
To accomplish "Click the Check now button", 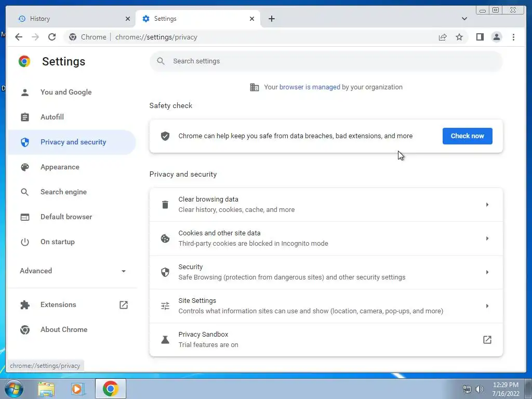I will pos(467,136).
